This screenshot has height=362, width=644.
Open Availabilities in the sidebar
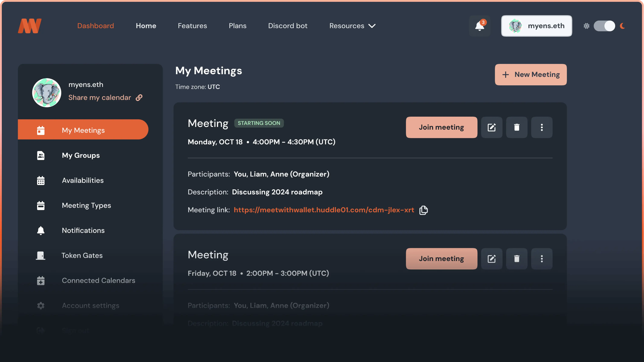tap(83, 180)
